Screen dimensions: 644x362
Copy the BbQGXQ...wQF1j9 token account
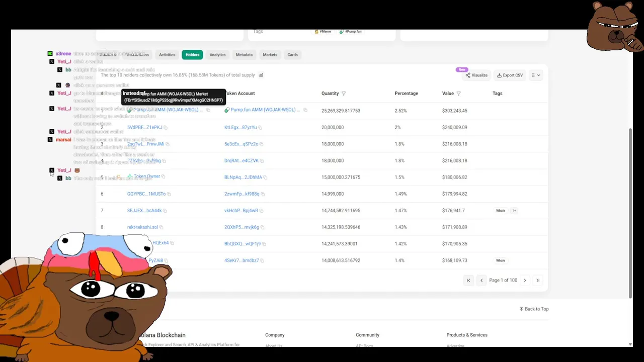264,244
